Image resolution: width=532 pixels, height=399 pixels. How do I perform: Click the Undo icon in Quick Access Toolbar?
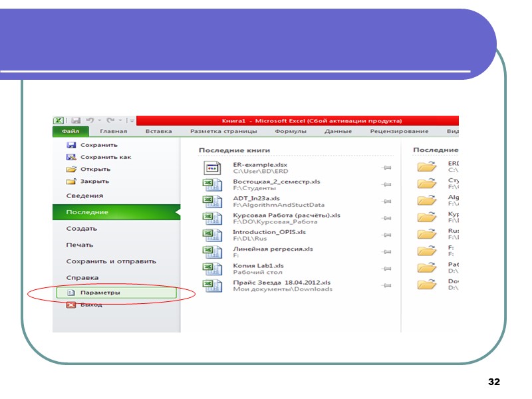[90, 120]
